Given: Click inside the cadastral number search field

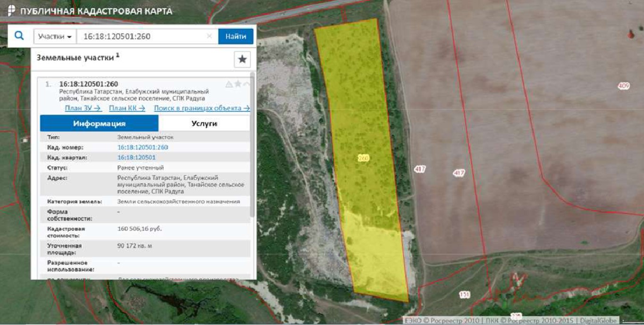Looking at the screenshot, I should (142, 36).
